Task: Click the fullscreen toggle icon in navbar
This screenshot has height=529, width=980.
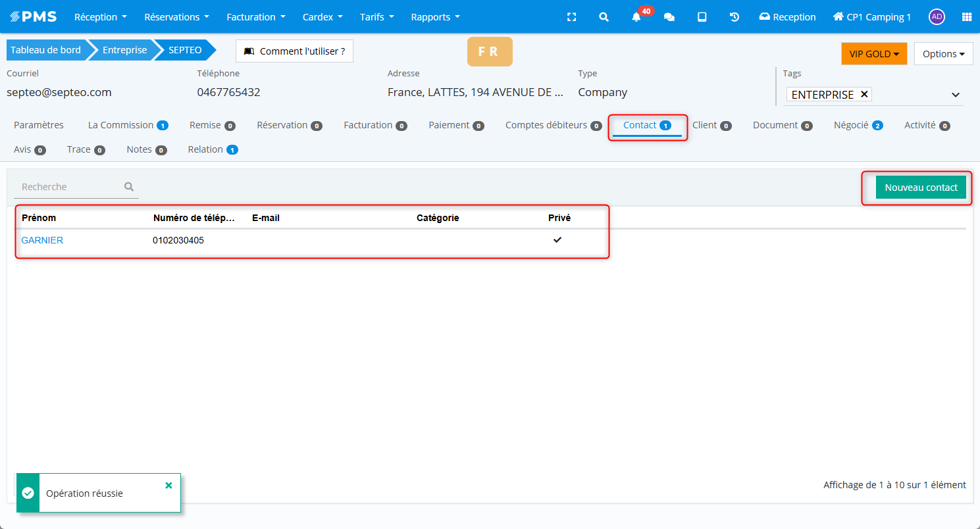Action: click(571, 17)
